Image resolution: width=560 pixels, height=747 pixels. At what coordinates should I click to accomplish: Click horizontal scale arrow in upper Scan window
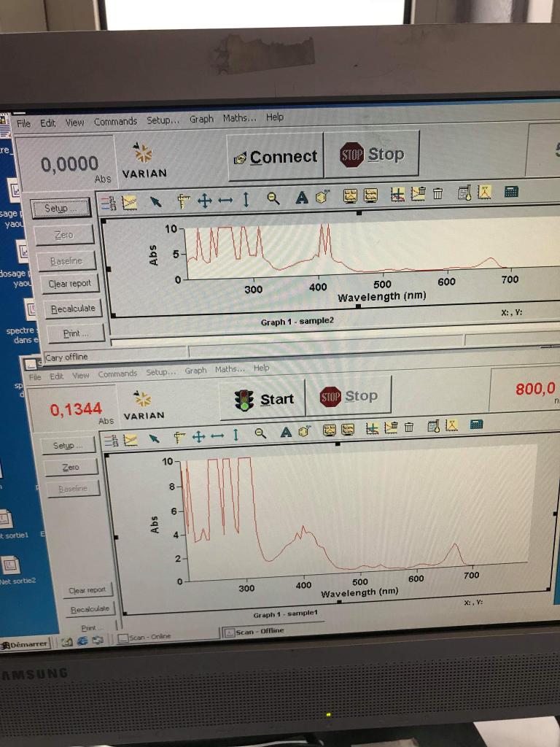coord(225,200)
